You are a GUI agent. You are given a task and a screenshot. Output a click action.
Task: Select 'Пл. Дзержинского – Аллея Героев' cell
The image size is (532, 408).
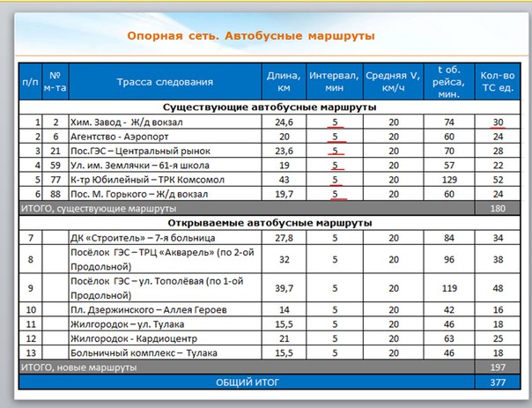[x=165, y=309]
